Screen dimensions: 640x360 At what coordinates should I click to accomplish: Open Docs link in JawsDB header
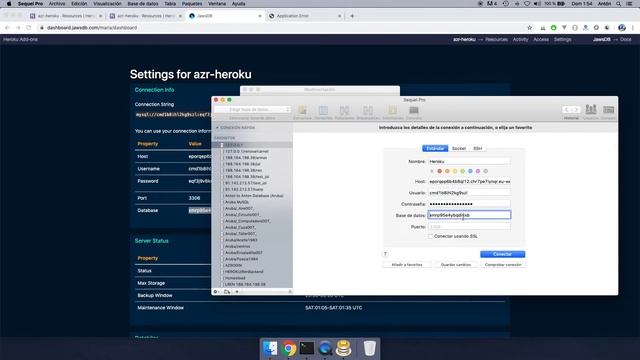tap(626, 40)
